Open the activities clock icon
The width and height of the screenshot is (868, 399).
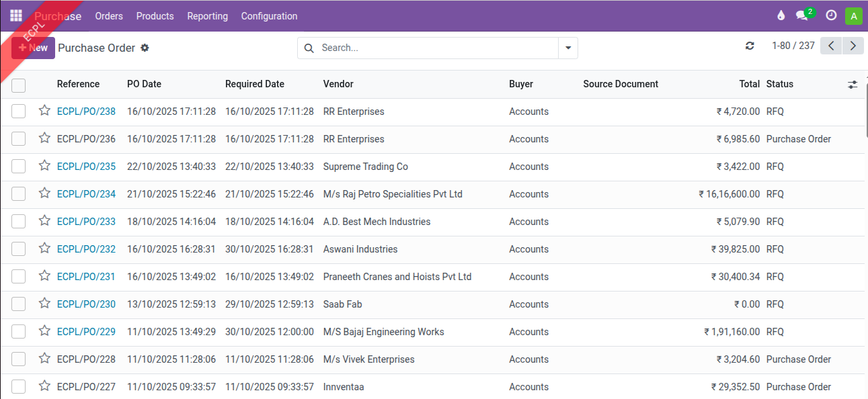pos(831,15)
